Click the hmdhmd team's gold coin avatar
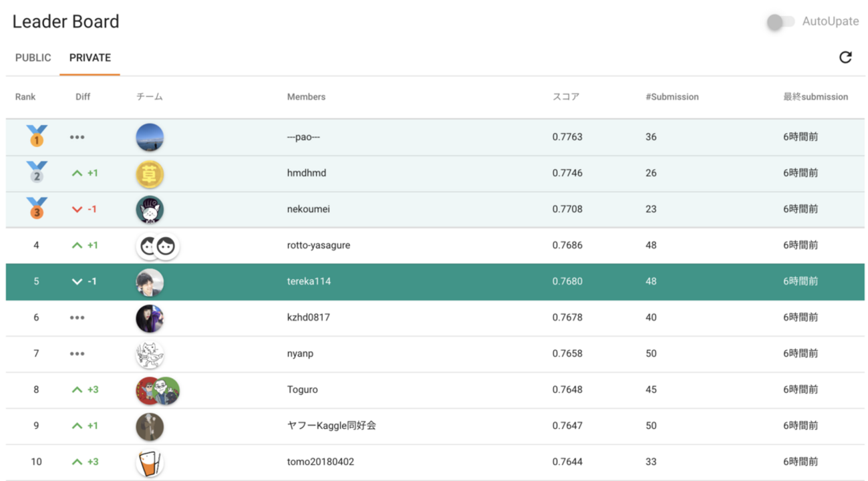Viewport: 868px width, 481px height. 150,174
